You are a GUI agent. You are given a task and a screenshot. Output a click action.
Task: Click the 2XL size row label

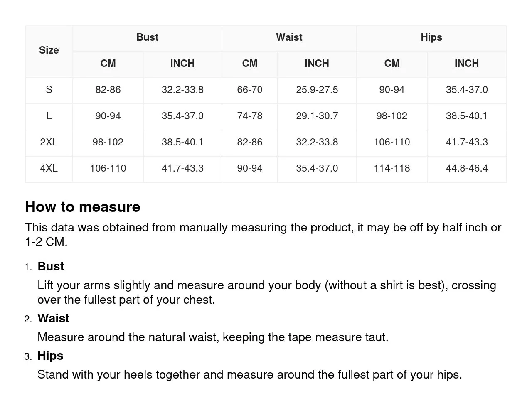tap(49, 143)
